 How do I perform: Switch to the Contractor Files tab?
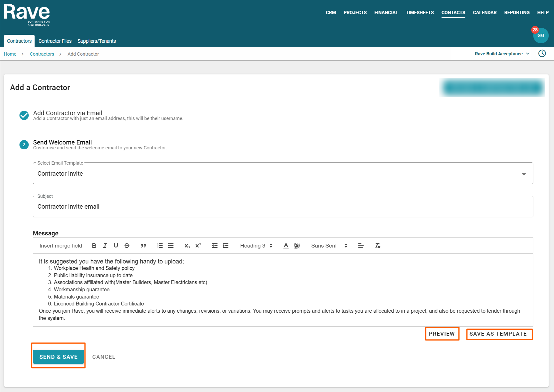pyautogui.click(x=55, y=41)
